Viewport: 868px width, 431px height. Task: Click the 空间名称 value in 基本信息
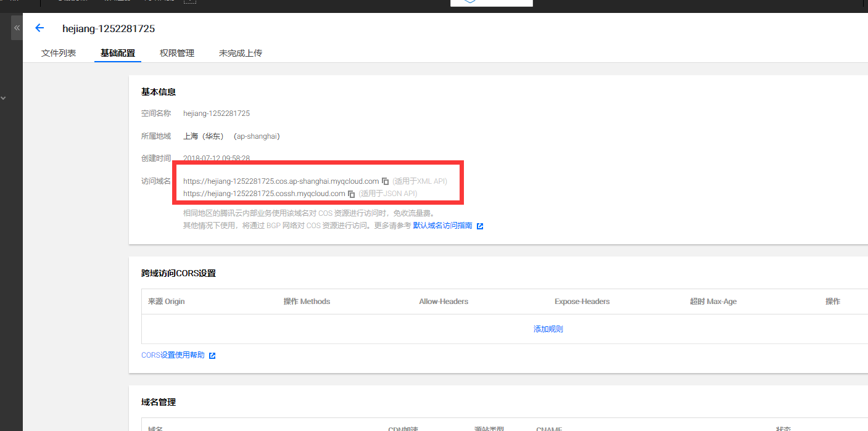(x=217, y=113)
